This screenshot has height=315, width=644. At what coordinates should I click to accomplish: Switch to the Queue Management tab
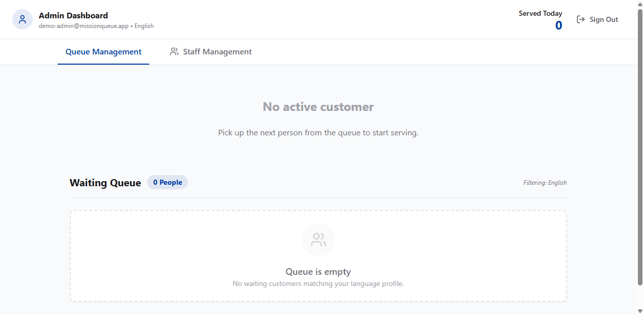[x=103, y=51]
